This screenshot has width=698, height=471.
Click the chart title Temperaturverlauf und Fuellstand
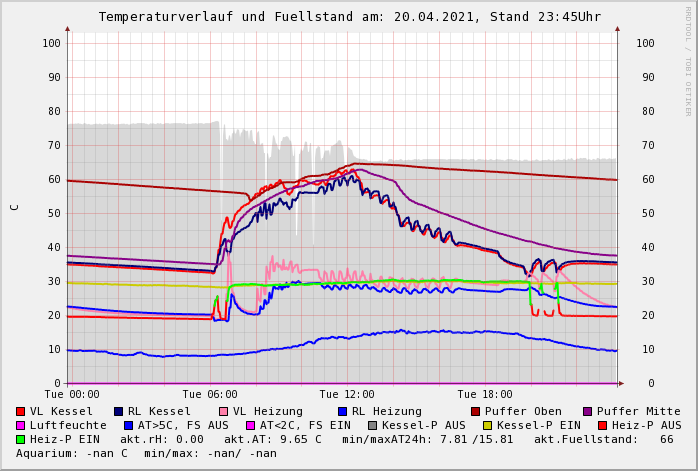(x=349, y=17)
